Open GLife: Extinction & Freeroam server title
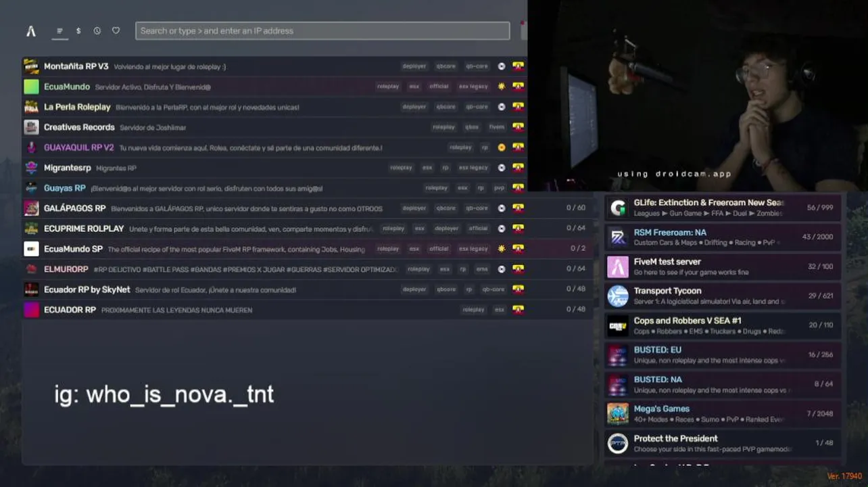868x487 pixels. [708, 203]
